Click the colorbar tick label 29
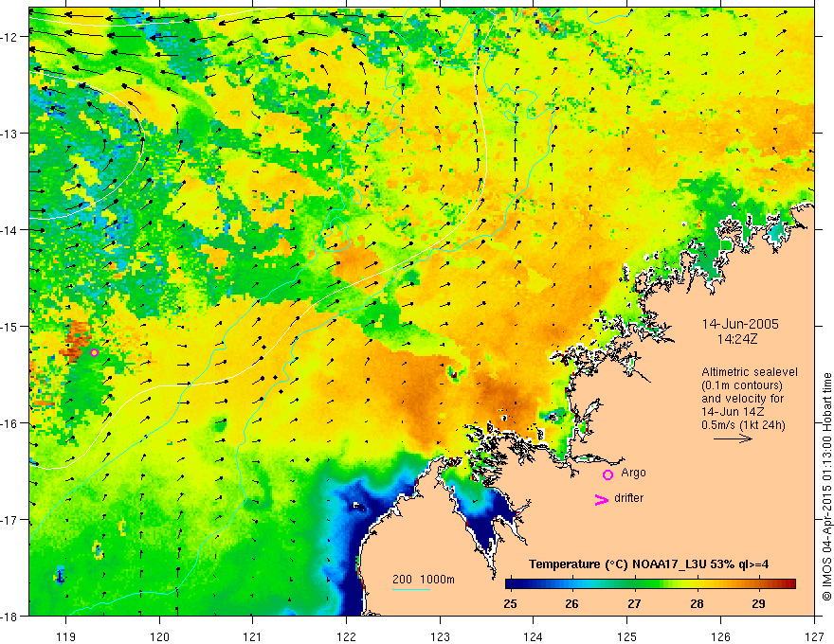Screen dimensions: 834x644 coord(759,603)
